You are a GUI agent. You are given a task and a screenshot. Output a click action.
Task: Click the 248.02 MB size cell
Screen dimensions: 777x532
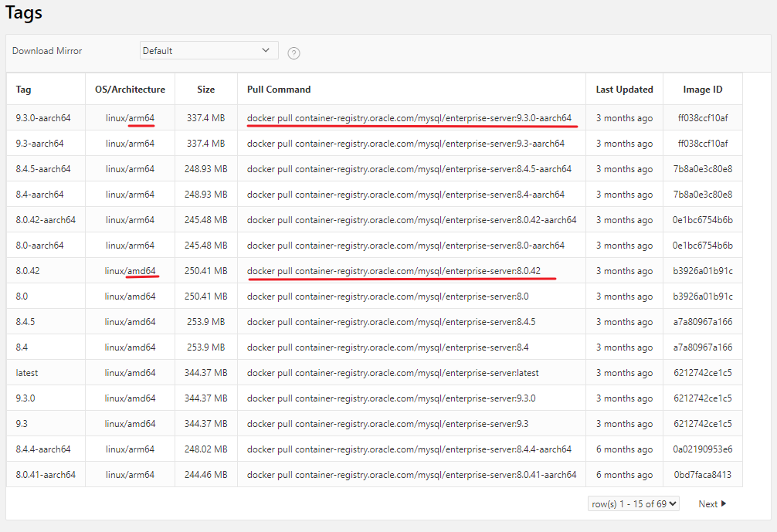(205, 450)
